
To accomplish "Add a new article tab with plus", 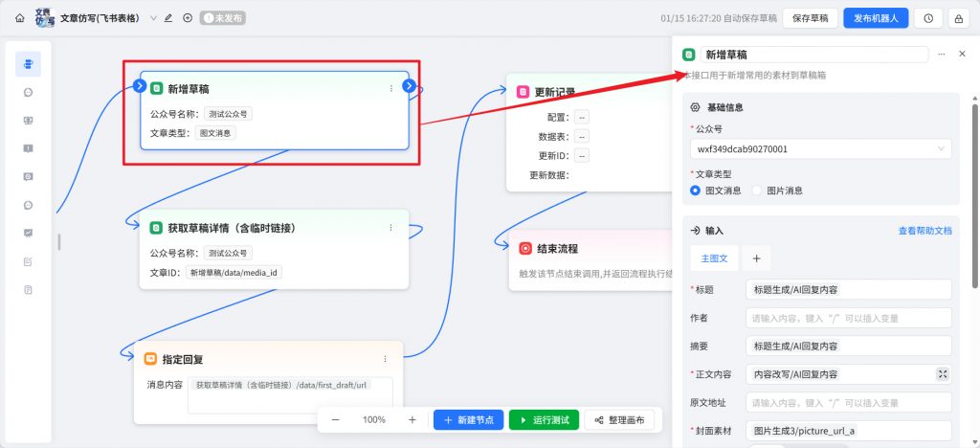I will [x=756, y=258].
